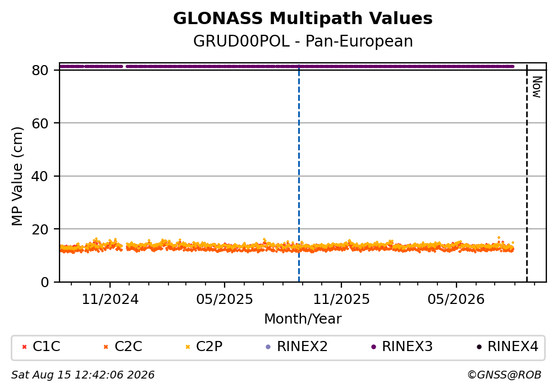Click the 05/2026 x-axis tick label
The height and width of the screenshot is (392, 557).
coord(456,299)
